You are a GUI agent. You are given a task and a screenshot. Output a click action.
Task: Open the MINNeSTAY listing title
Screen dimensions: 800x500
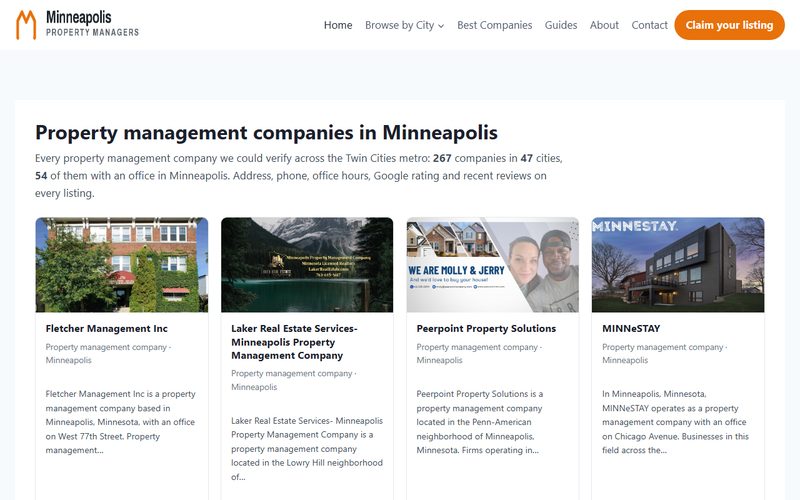click(x=631, y=329)
